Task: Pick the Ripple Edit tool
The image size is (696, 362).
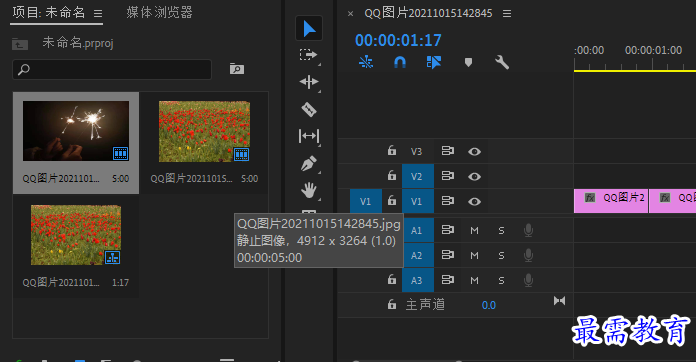Action: 309,82
